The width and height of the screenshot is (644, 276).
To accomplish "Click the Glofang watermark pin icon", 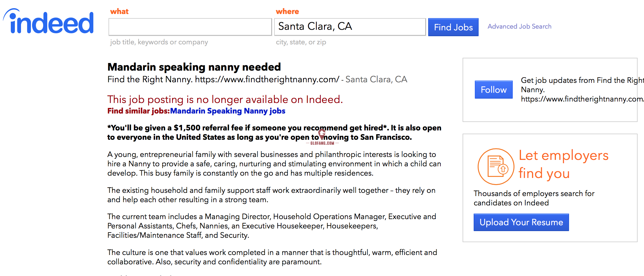I will tap(322, 134).
